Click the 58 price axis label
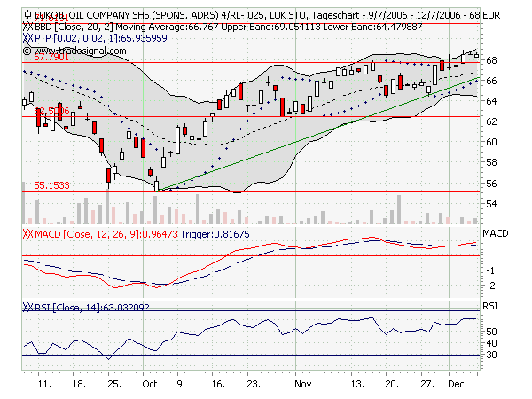 pyautogui.click(x=491, y=162)
